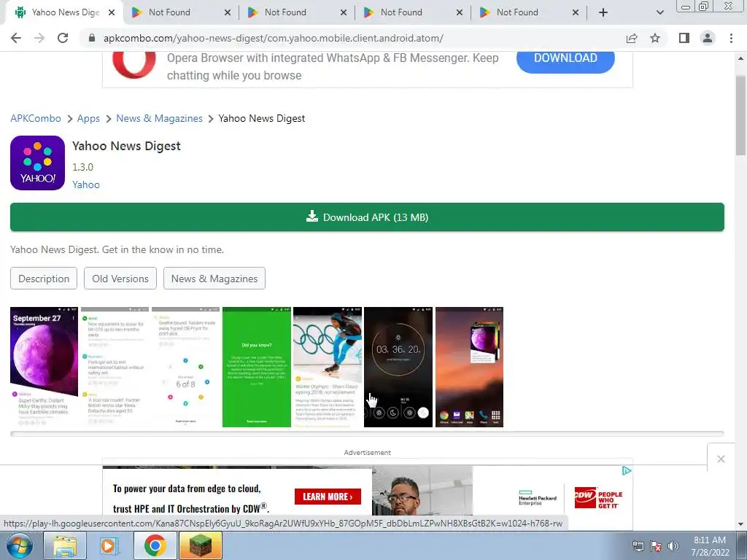Click the AdChoices icon on the ad
Viewport: 747px width, 560px height.
[627, 471]
